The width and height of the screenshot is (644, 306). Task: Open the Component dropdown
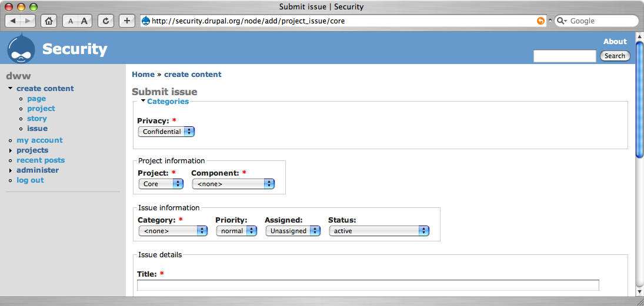233,184
